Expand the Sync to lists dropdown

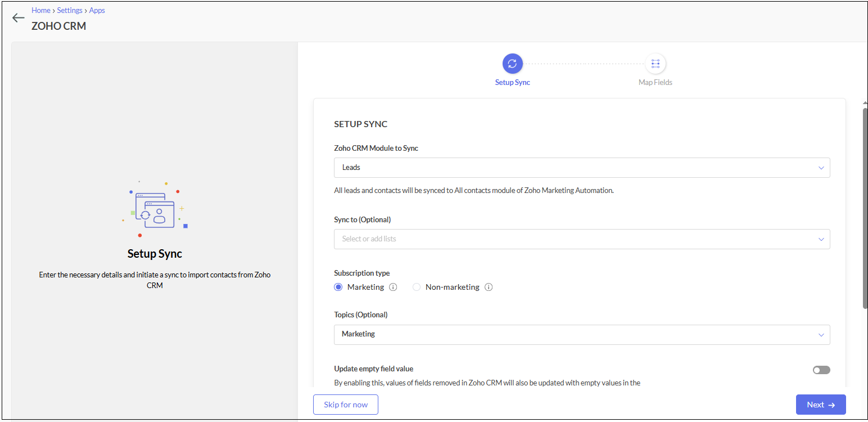(x=581, y=239)
